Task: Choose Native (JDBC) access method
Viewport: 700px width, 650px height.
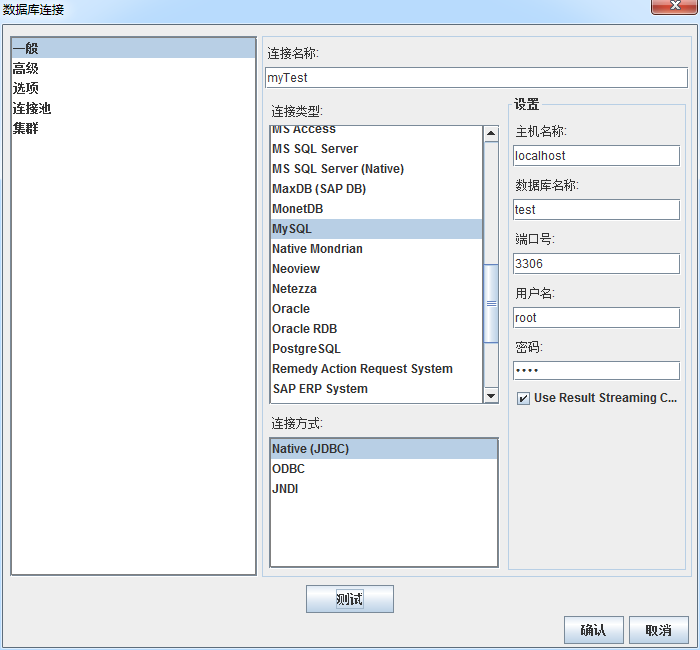Action: [x=384, y=449]
